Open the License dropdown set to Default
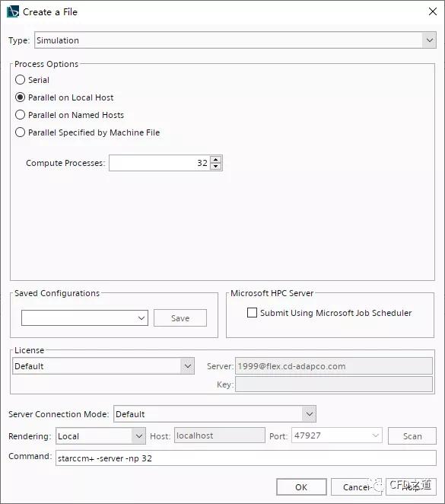The width and height of the screenshot is (445, 504). tap(103, 366)
